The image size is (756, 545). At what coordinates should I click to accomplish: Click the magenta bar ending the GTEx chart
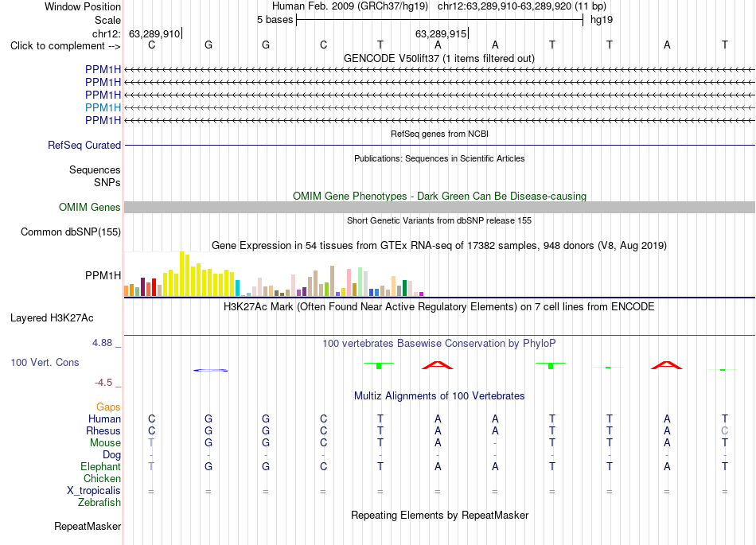[422, 294]
